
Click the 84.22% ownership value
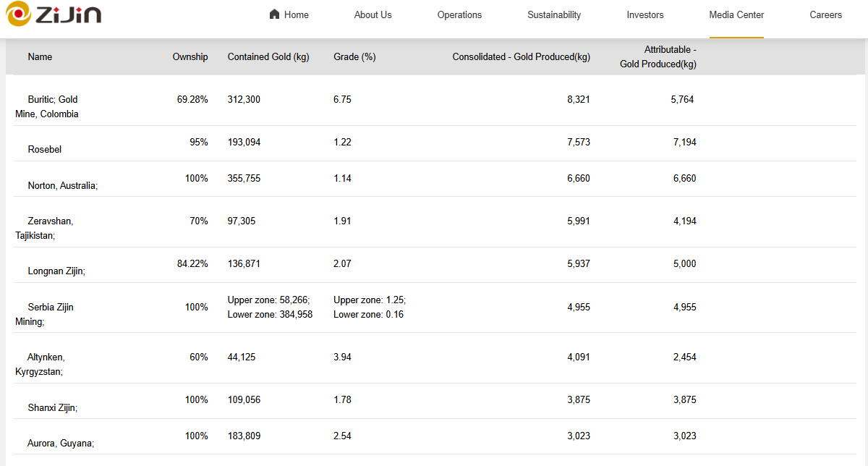pyautogui.click(x=192, y=263)
